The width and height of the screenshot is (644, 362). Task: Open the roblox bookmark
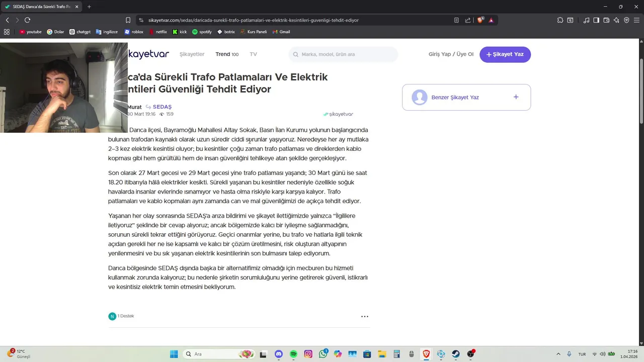tap(134, 32)
